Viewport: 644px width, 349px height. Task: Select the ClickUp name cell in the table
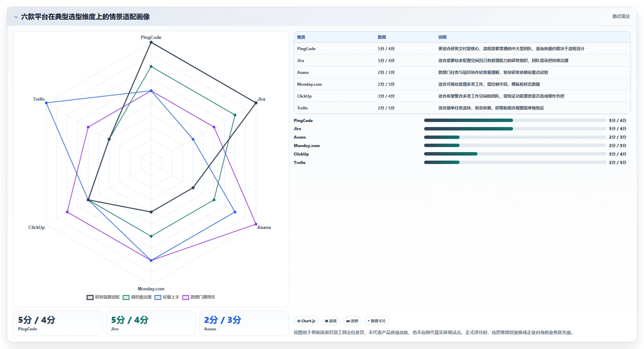(x=304, y=96)
